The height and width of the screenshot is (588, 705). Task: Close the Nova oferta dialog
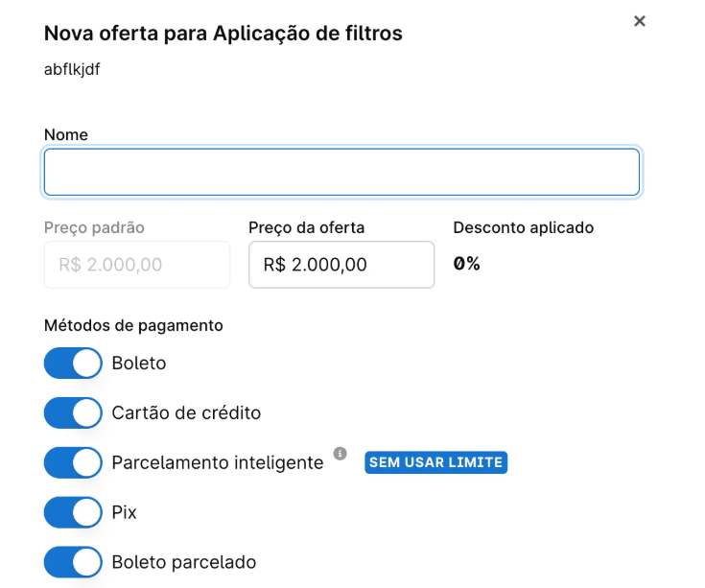click(640, 21)
